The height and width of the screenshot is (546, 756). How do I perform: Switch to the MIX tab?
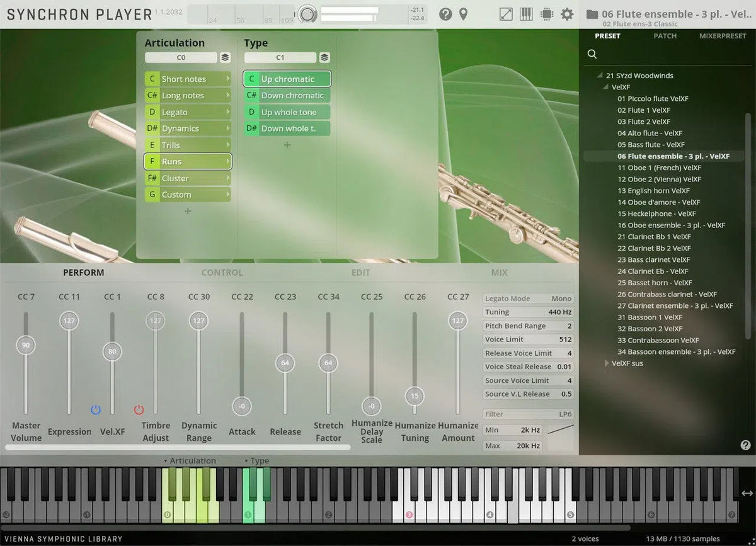[x=499, y=273]
